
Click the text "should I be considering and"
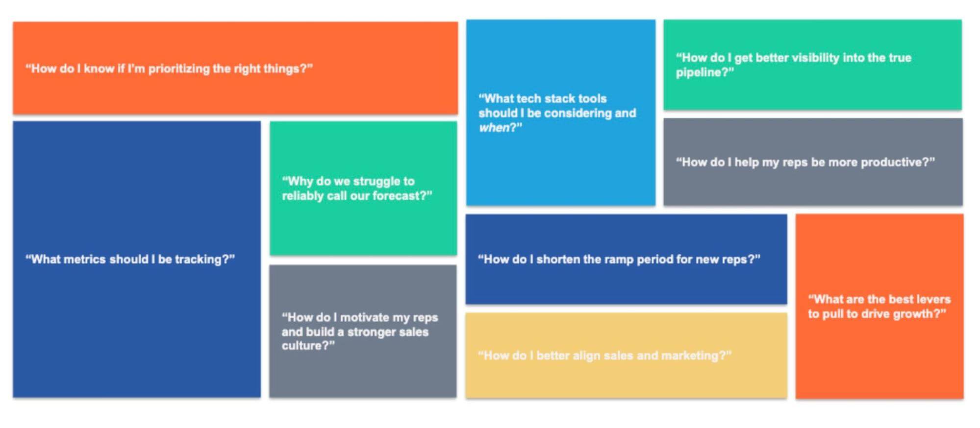coord(557,113)
